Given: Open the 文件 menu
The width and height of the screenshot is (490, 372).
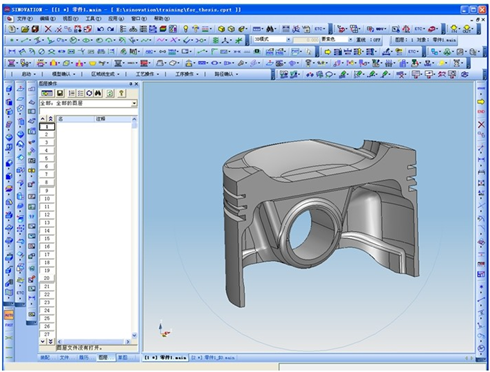Looking at the screenshot, I should (25, 19).
